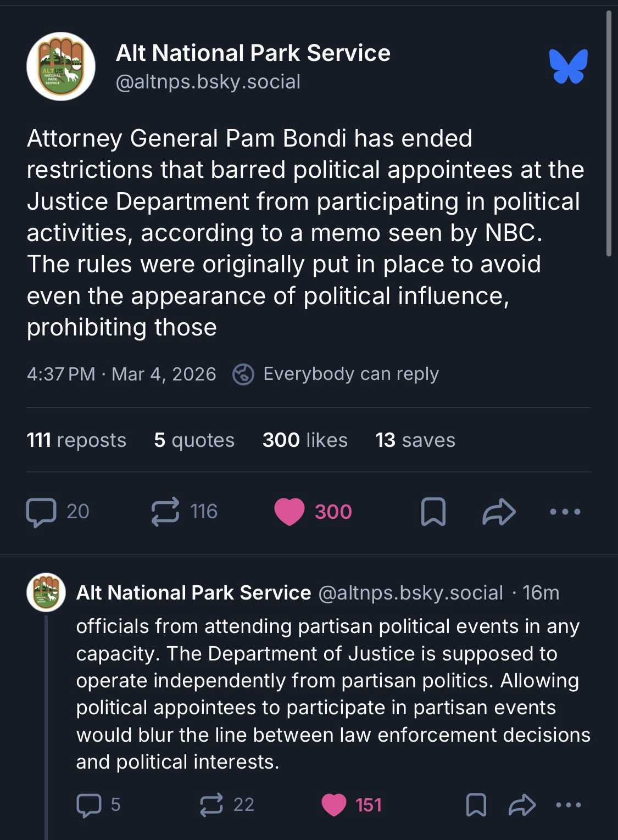Repost the thread reply with 22 reposts
The width and height of the screenshot is (618, 840).
point(211,805)
